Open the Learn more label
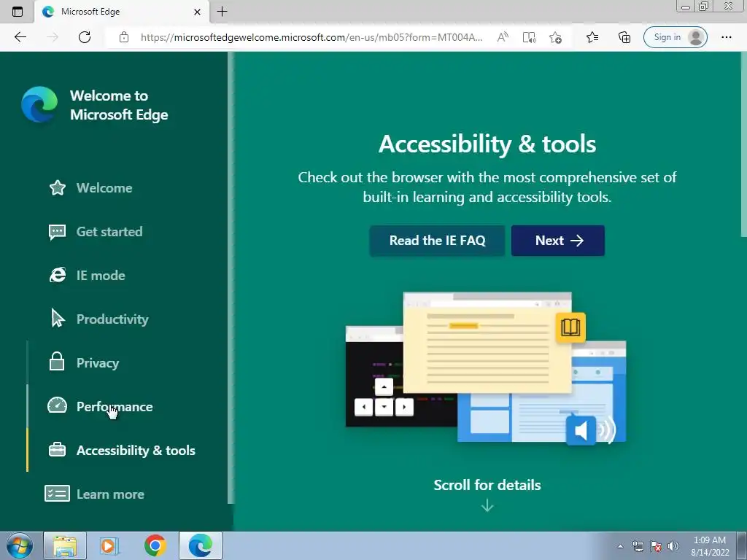This screenshot has height=560, width=747. click(111, 495)
